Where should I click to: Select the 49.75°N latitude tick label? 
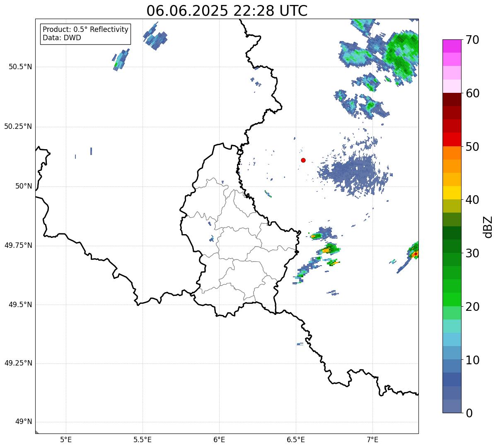18,245
